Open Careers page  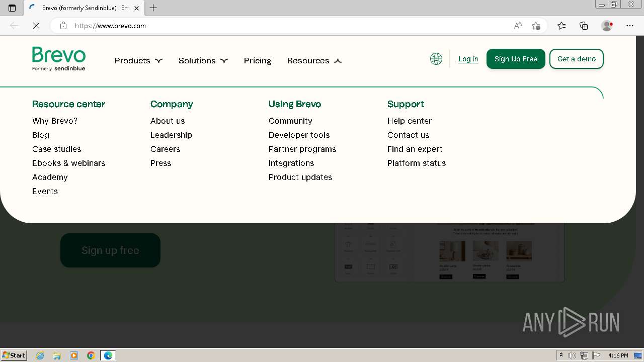[x=165, y=149]
